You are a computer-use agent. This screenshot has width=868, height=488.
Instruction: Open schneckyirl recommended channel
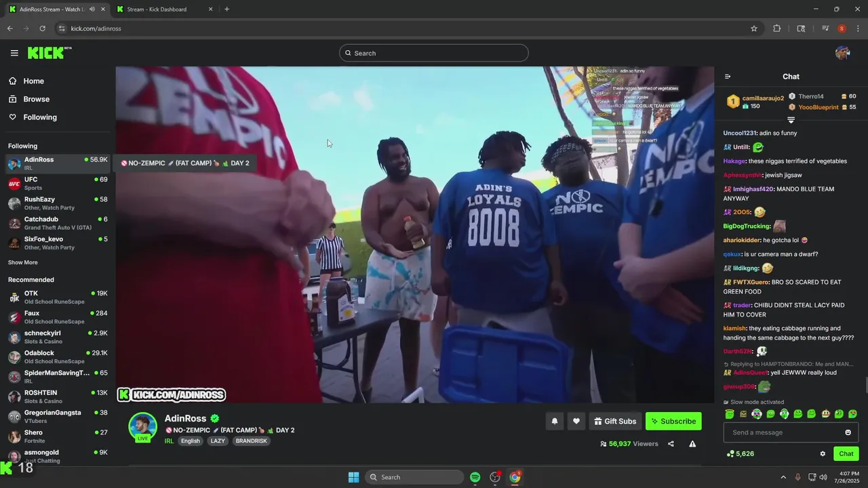tap(58, 337)
